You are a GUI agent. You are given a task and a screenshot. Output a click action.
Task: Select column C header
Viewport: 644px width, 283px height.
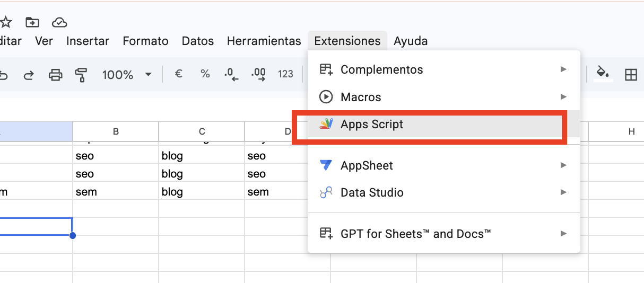click(202, 131)
